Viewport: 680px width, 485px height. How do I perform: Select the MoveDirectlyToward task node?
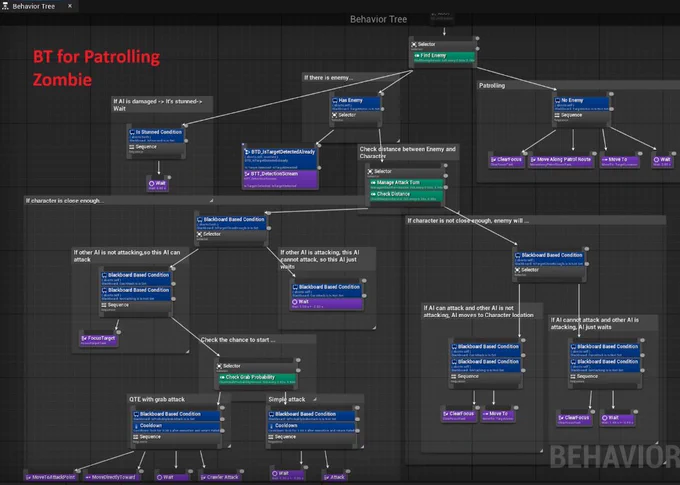(x=111, y=477)
